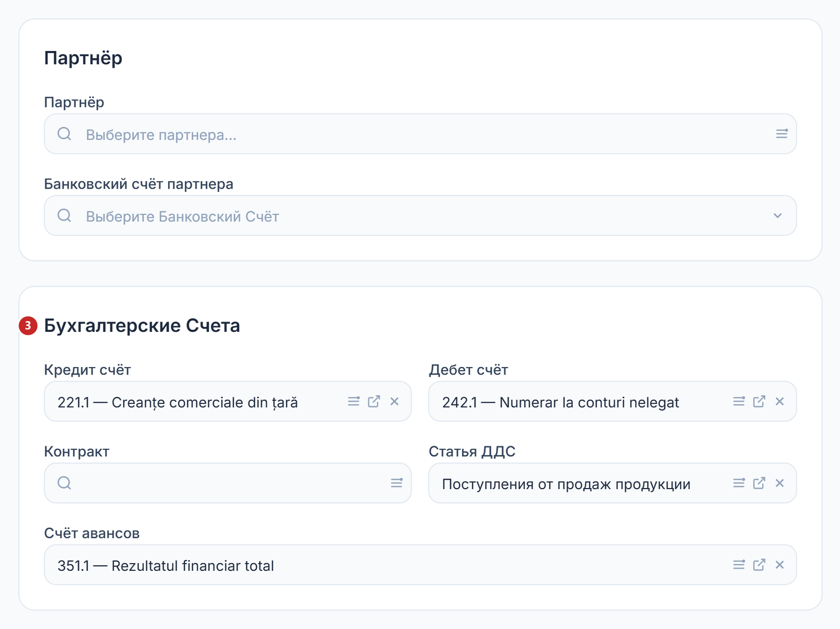Open the list icon in the Контракт field
This screenshot has height=629, width=840.
[396, 483]
